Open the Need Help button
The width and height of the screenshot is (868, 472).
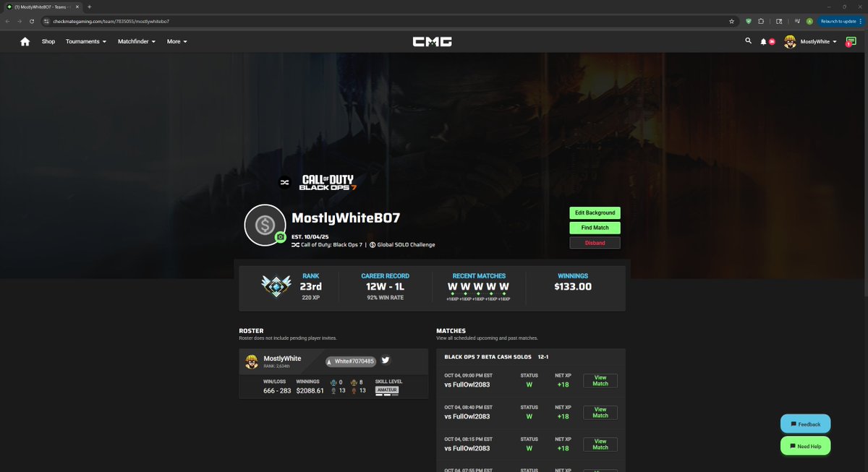pos(806,447)
